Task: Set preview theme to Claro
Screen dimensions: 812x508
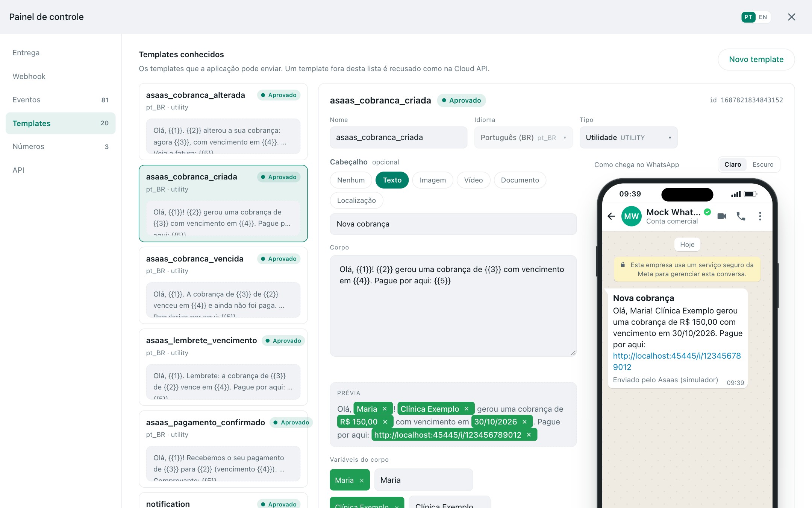Action: pyautogui.click(x=733, y=164)
